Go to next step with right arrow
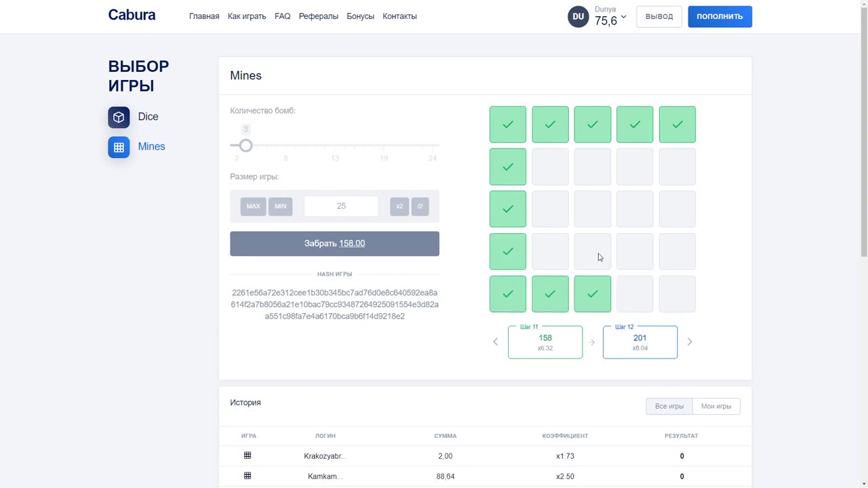The height and width of the screenshot is (488, 868). coord(690,342)
